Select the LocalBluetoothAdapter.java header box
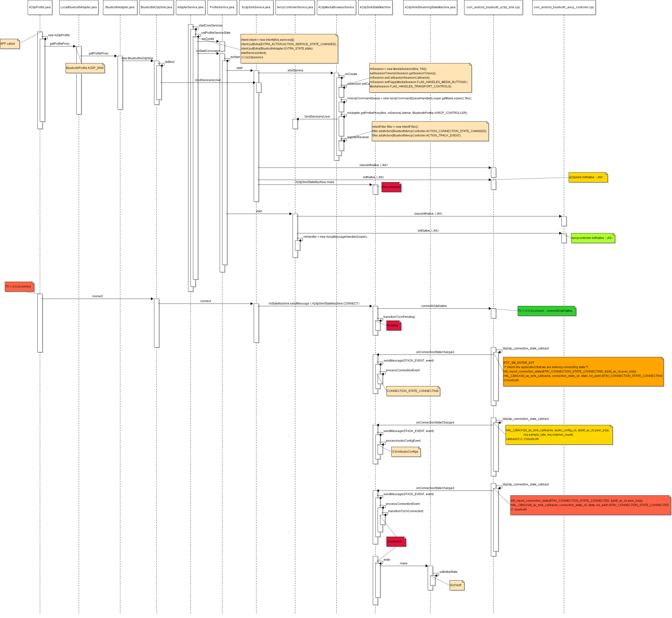 79,7
